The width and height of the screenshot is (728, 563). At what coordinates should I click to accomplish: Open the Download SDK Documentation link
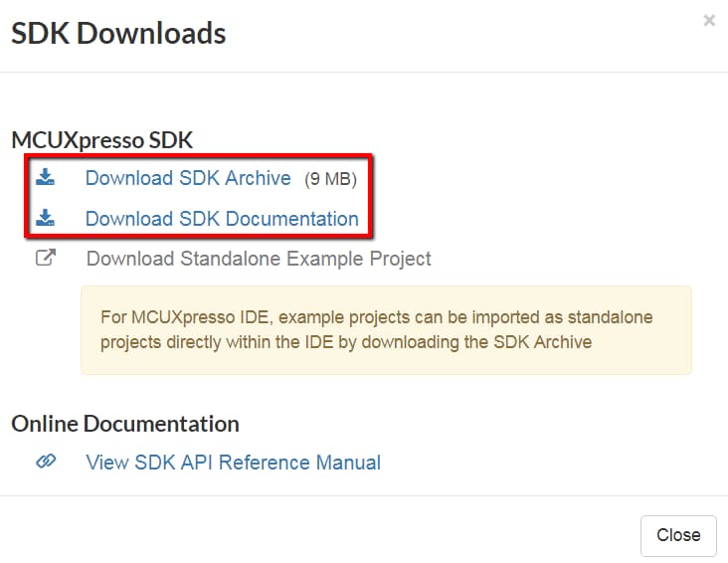(222, 219)
